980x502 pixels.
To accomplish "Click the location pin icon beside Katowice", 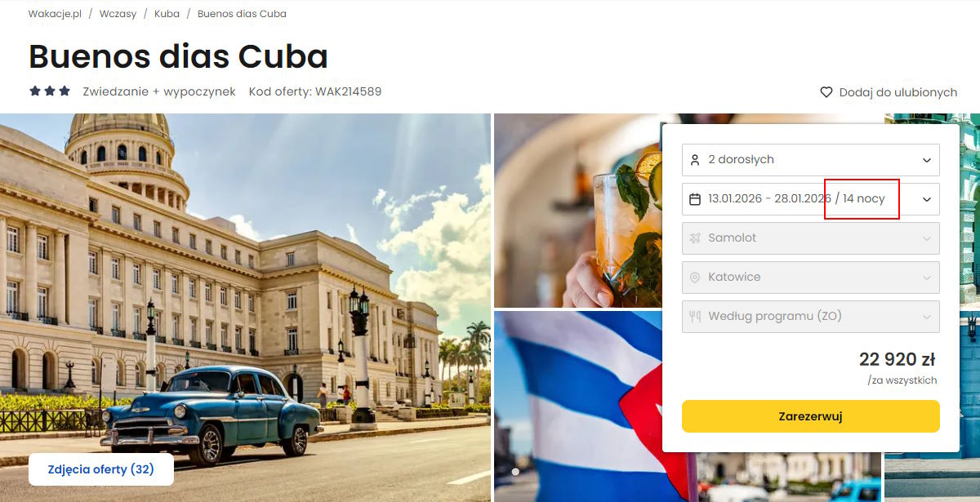I will (695, 278).
